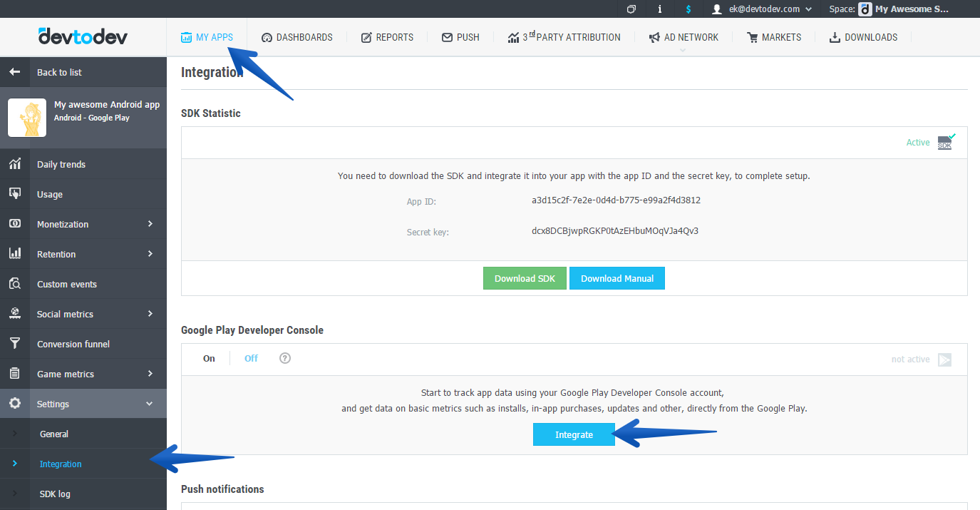This screenshot has height=510, width=980.
Task: Switch Google Play Console to Off
Action: coord(251,358)
